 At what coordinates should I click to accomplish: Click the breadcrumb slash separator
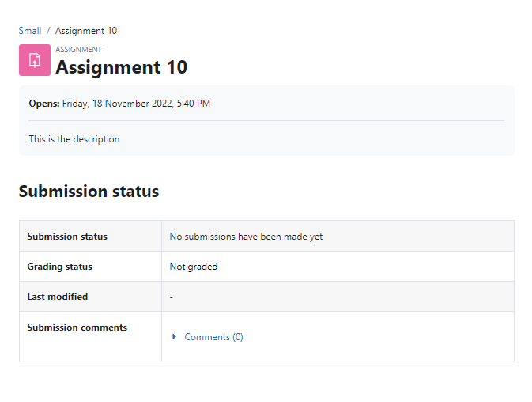(x=48, y=31)
